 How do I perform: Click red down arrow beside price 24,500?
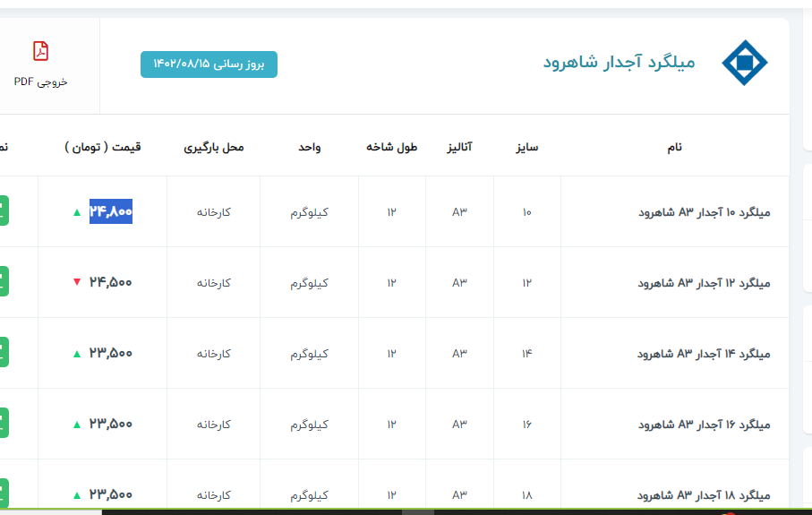click(77, 283)
